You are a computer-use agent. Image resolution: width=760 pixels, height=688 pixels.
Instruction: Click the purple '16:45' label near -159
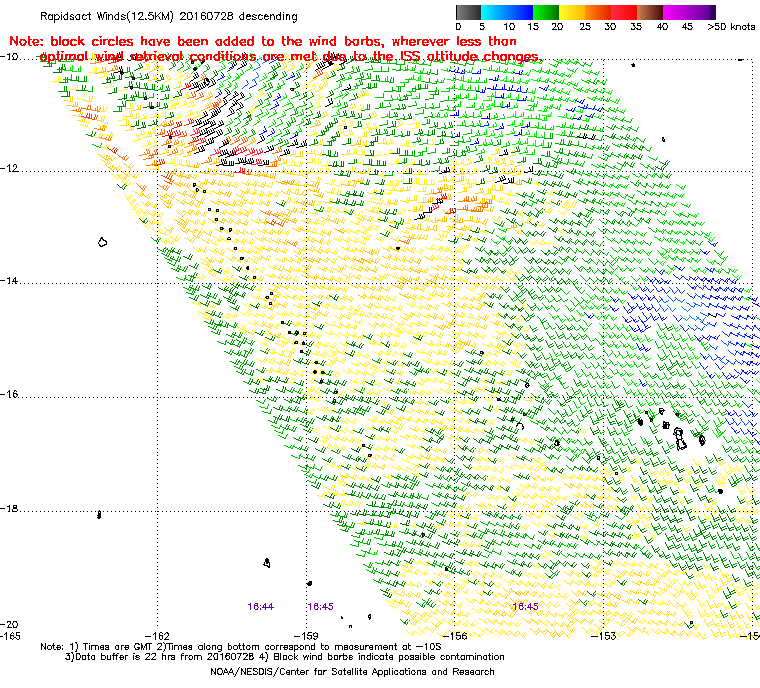click(x=320, y=607)
